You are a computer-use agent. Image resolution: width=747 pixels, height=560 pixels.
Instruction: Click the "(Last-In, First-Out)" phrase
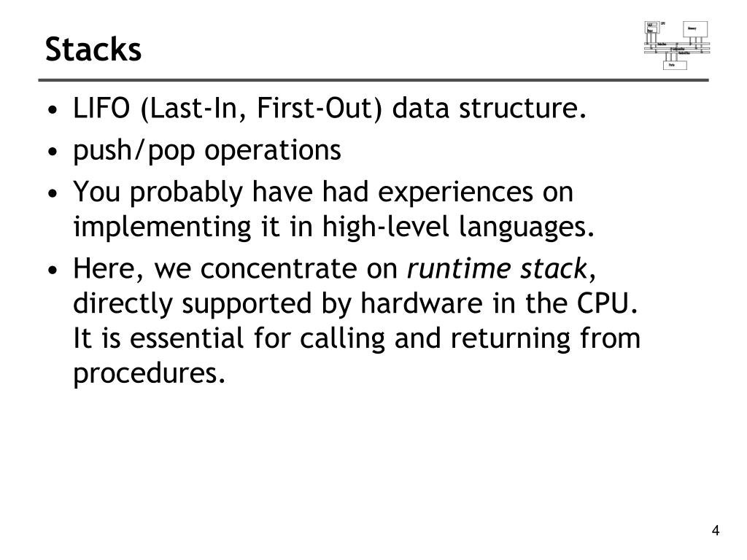262,109
